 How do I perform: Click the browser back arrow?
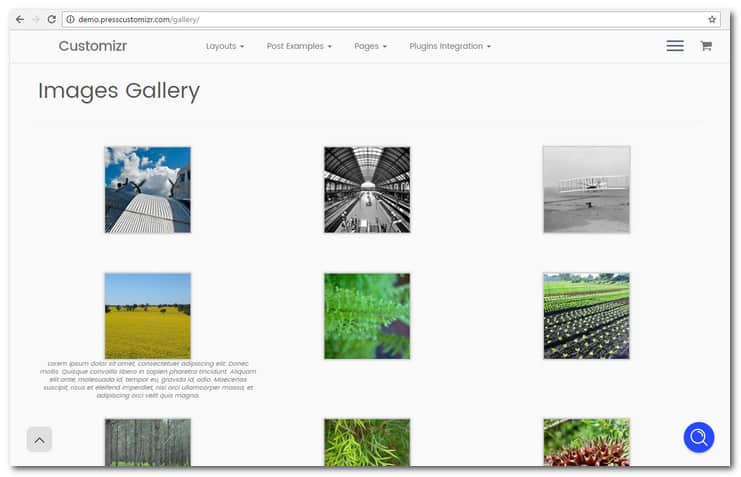point(20,19)
